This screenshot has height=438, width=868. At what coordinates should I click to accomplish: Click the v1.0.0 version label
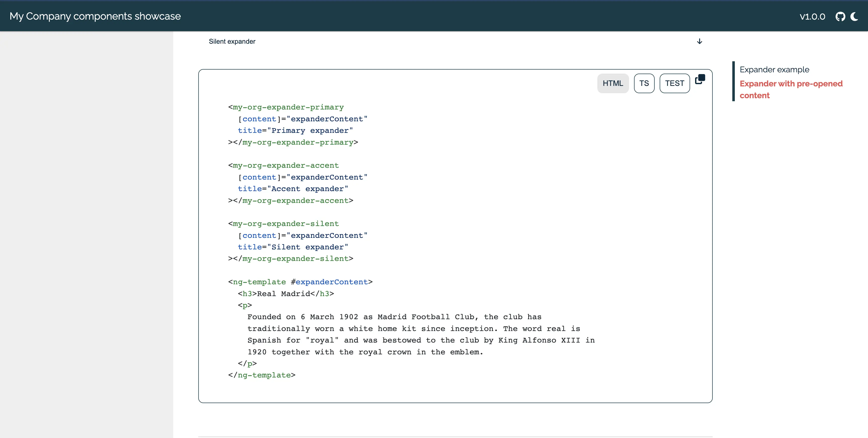pos(812,17)
